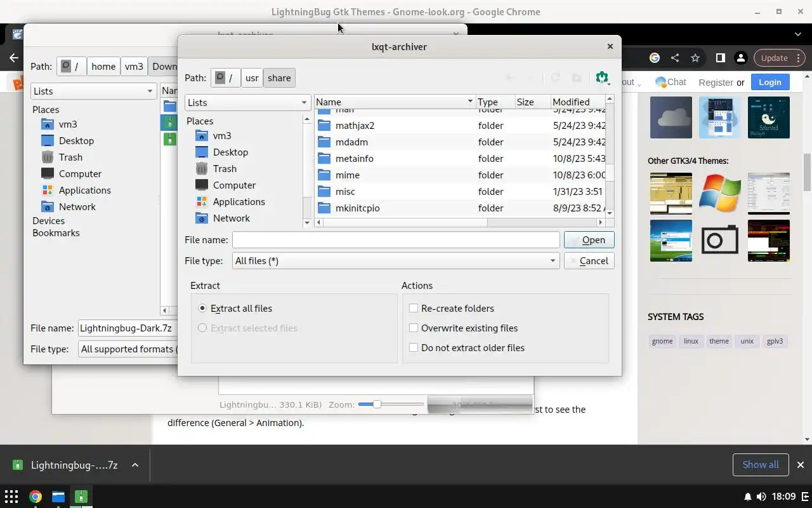Open Applications in the front dialog places
This screenshot has width=812, height=508.
[x=239, y=202]
